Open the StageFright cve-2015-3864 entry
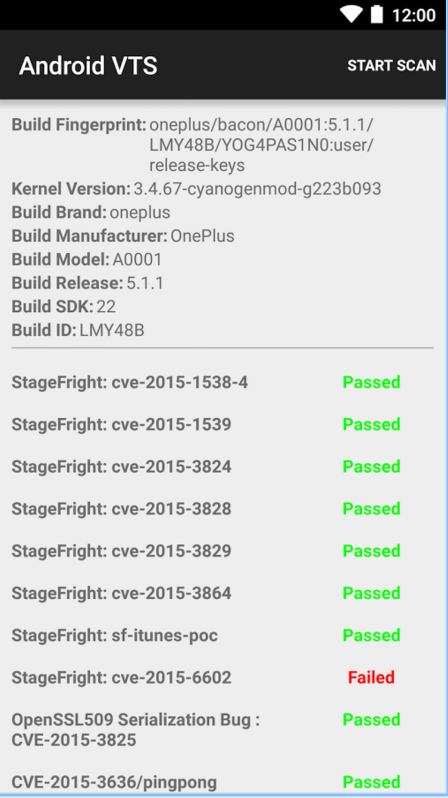Image resolution: width=448 pixels, height=798 pixels. coord(222,593)
